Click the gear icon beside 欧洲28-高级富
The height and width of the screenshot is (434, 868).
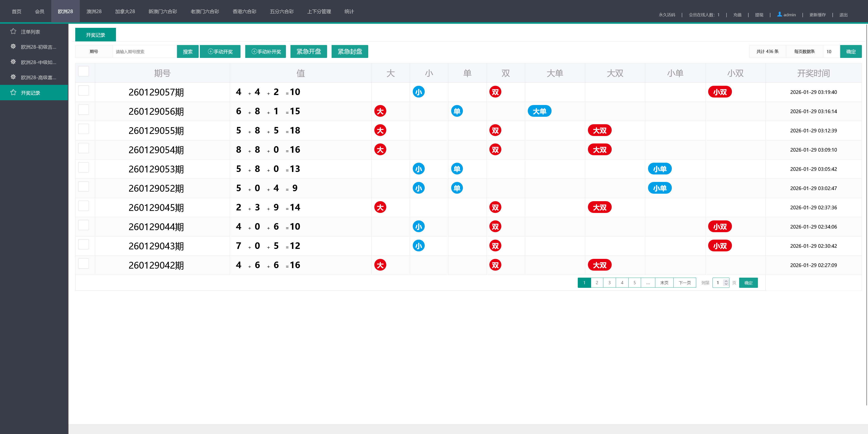13,77
